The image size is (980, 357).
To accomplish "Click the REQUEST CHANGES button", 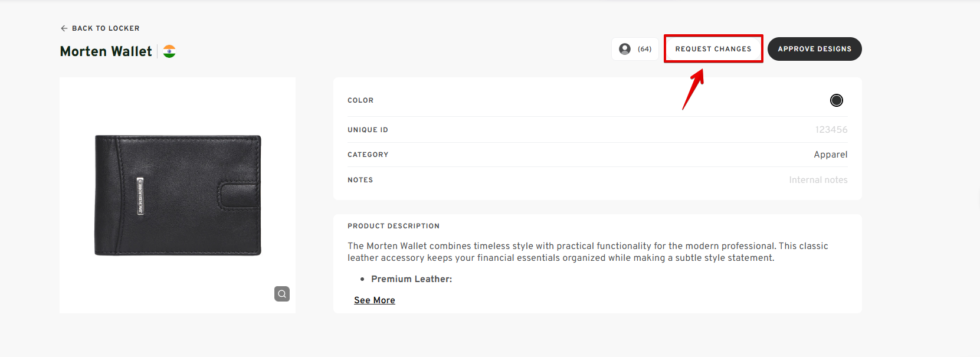I will pos(713,49).
